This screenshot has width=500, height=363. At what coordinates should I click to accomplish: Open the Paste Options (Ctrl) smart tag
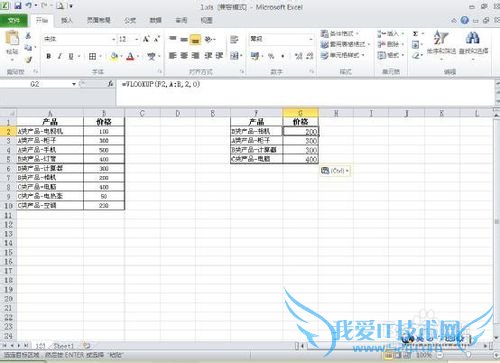[x=335, y=171]
